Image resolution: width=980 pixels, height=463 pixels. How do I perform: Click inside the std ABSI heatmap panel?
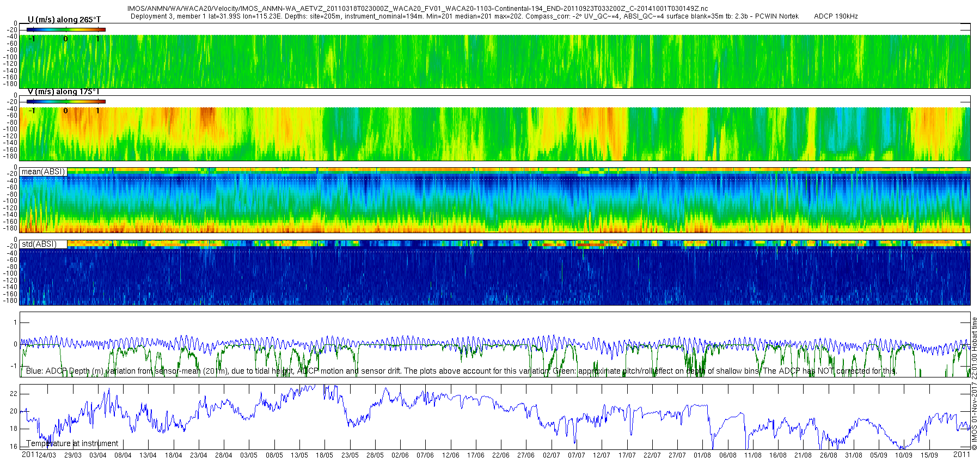click(x=495, y=272)
